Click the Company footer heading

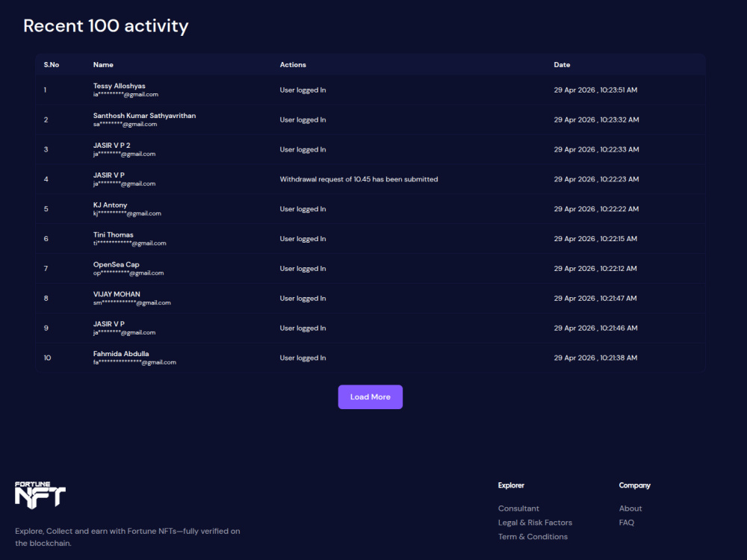click(634, 485)
